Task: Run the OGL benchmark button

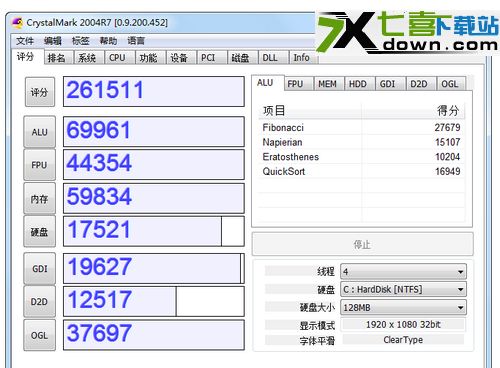Action: tap(39, 335)
